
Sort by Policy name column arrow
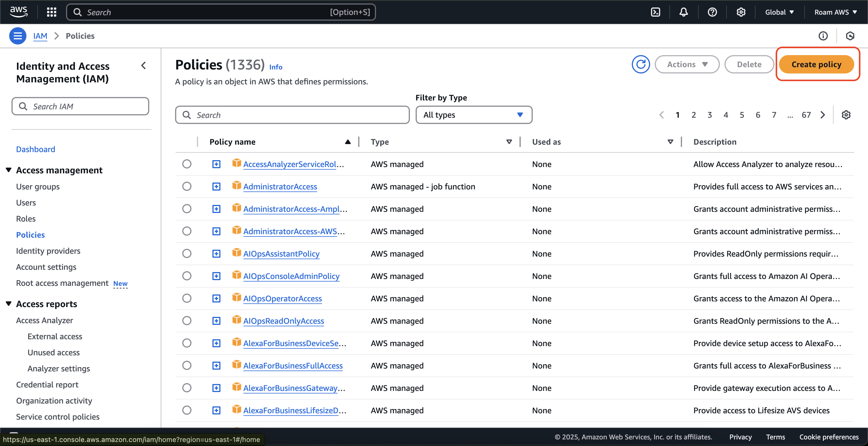click(348, 142)
